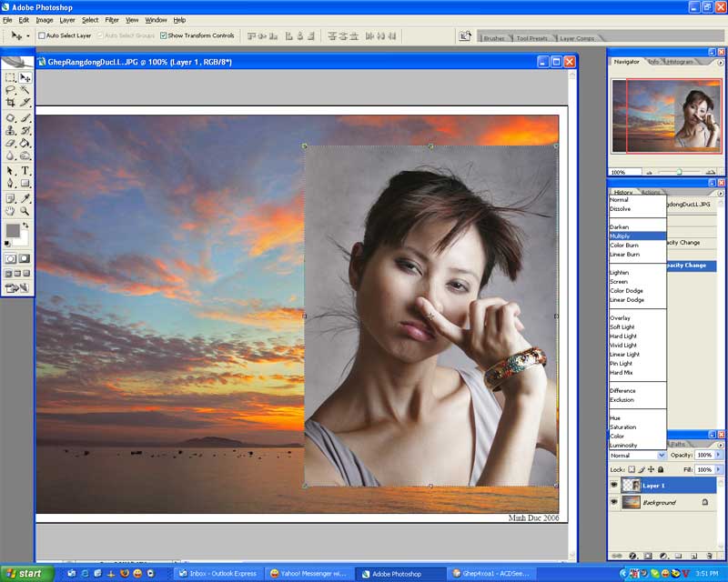Select the Healing Brush tool

click(10, 118)
